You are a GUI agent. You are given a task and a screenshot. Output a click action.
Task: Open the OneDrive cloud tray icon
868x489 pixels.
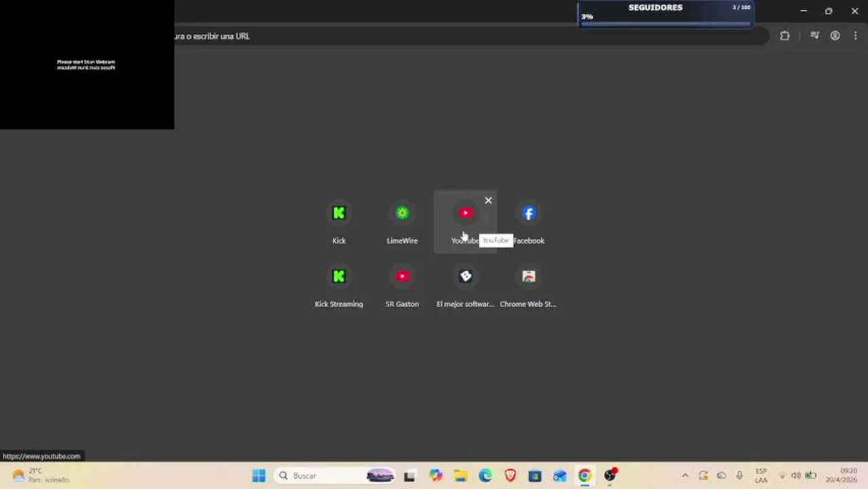[x=721, y=475]
